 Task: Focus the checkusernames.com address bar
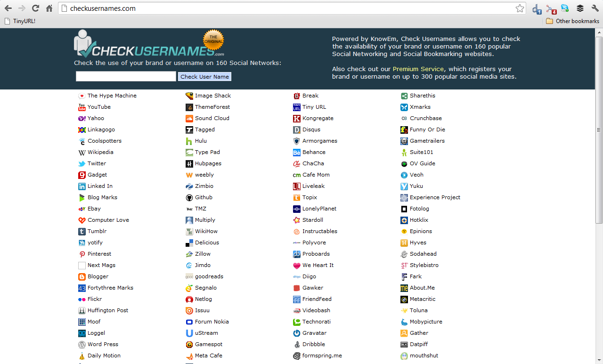click(x=292, y=8)
